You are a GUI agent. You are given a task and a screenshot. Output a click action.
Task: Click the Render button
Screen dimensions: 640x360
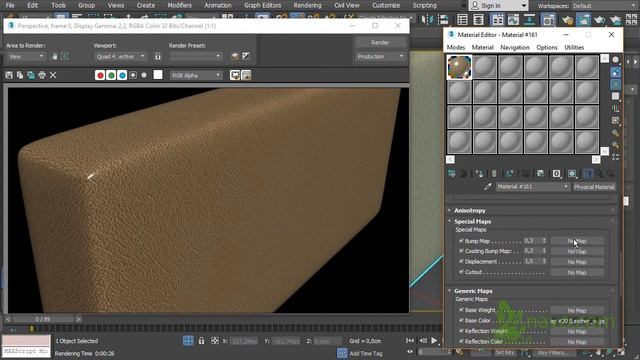tap(380, 42)
